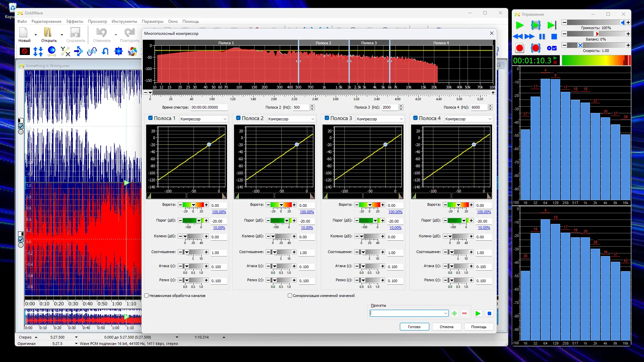
Task: Enable Независимая обработка каналов checkbox
Action: pyautogui.click(x=147, y=296)
